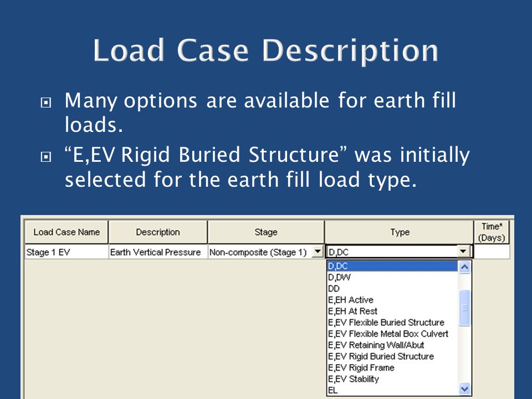
Task: Click the Description column header
Action: [x=158, y=232]
